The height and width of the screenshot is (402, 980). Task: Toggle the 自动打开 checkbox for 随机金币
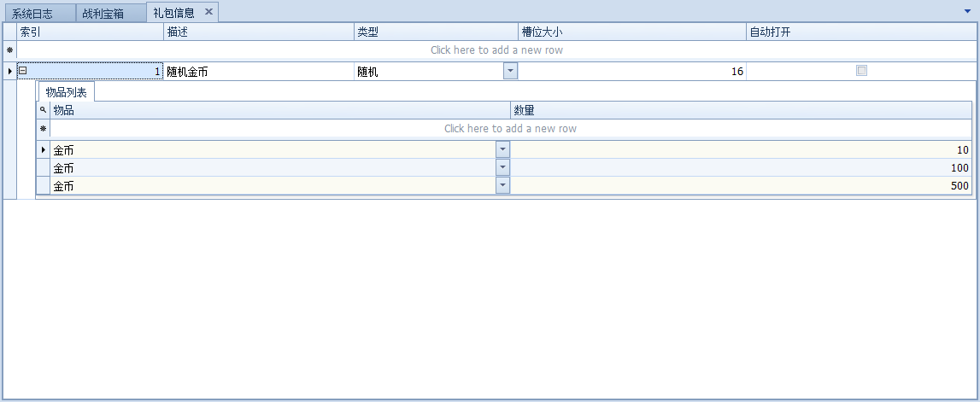pyautogui.click(x=861, y=72)
